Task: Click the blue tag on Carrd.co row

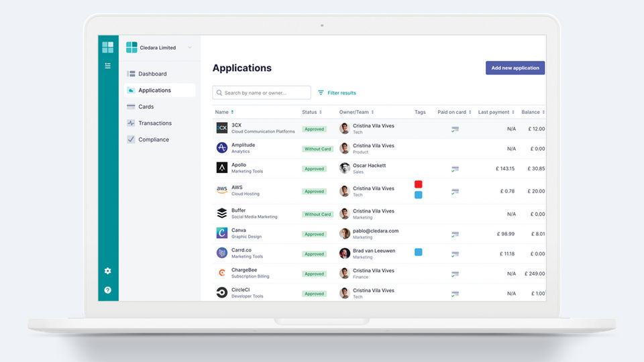Action: [x=418, y=252]
